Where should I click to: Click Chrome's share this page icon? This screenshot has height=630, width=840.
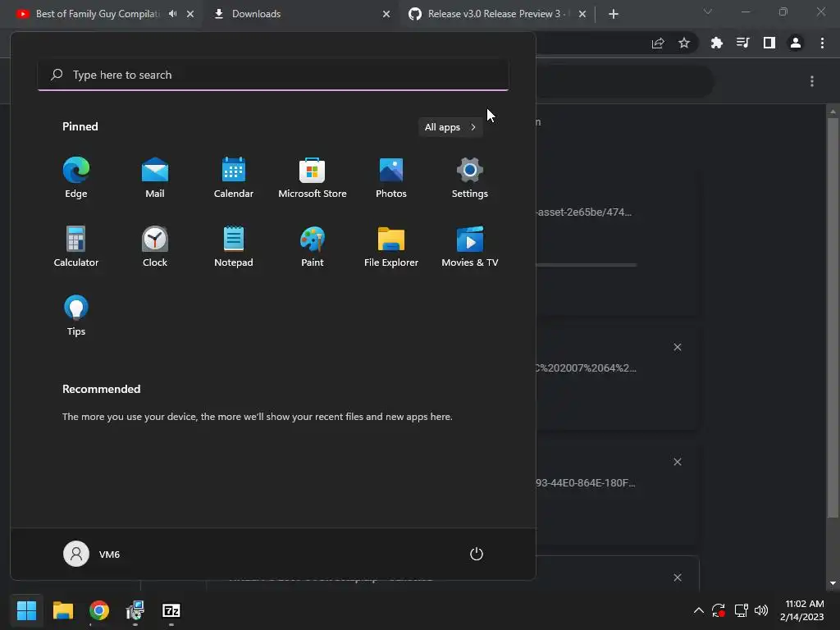point(658,43)
